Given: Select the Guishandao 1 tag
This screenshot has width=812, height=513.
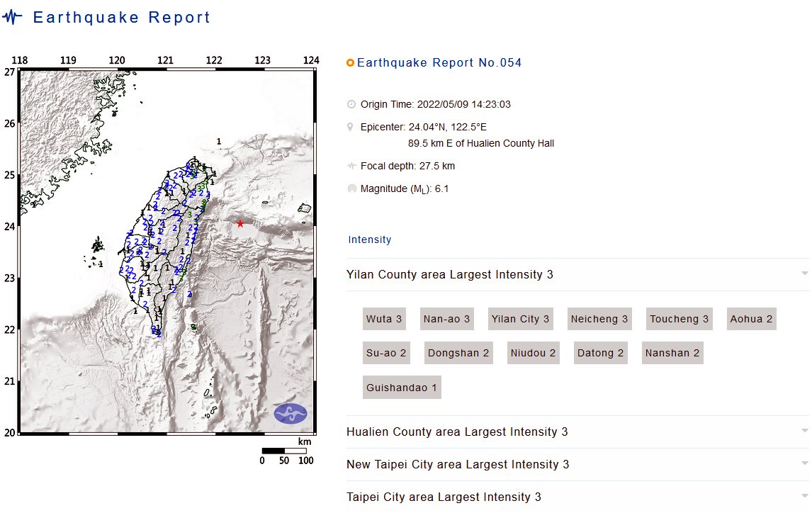Looking at the screenshot, I should click(402, 387).
